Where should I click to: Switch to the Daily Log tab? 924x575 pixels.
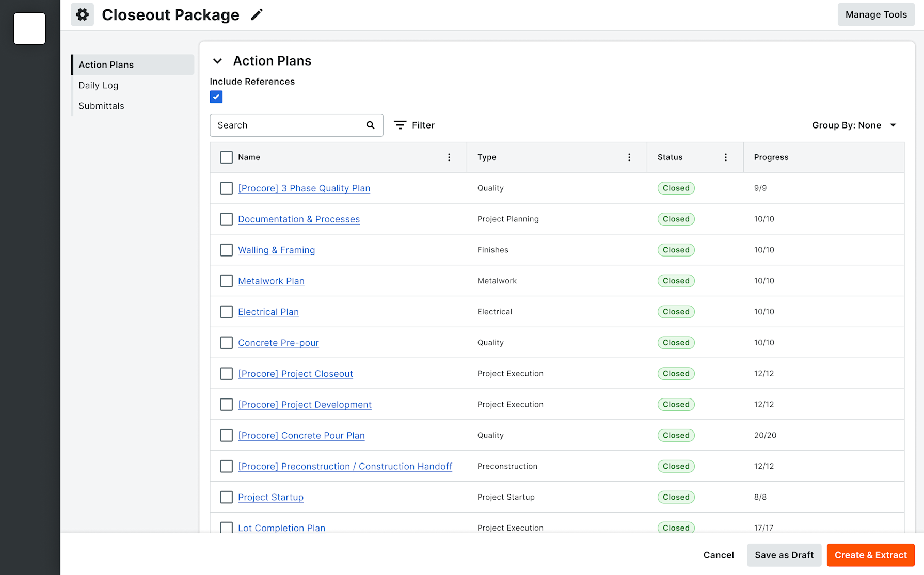(x=99, y=85)
